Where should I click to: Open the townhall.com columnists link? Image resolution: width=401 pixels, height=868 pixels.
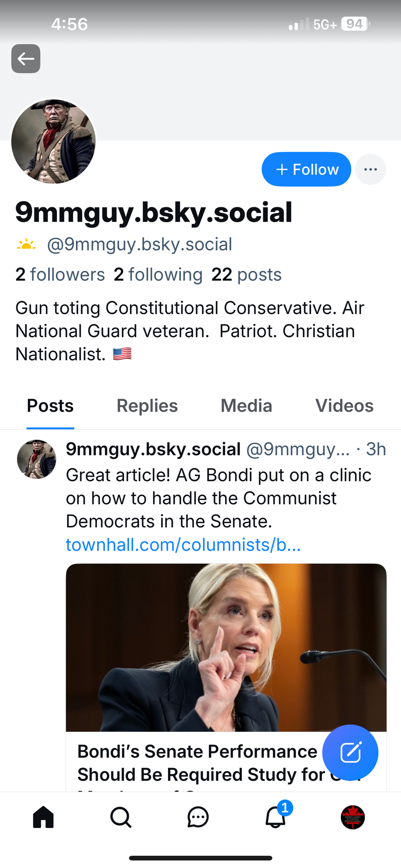click(183, 545)
